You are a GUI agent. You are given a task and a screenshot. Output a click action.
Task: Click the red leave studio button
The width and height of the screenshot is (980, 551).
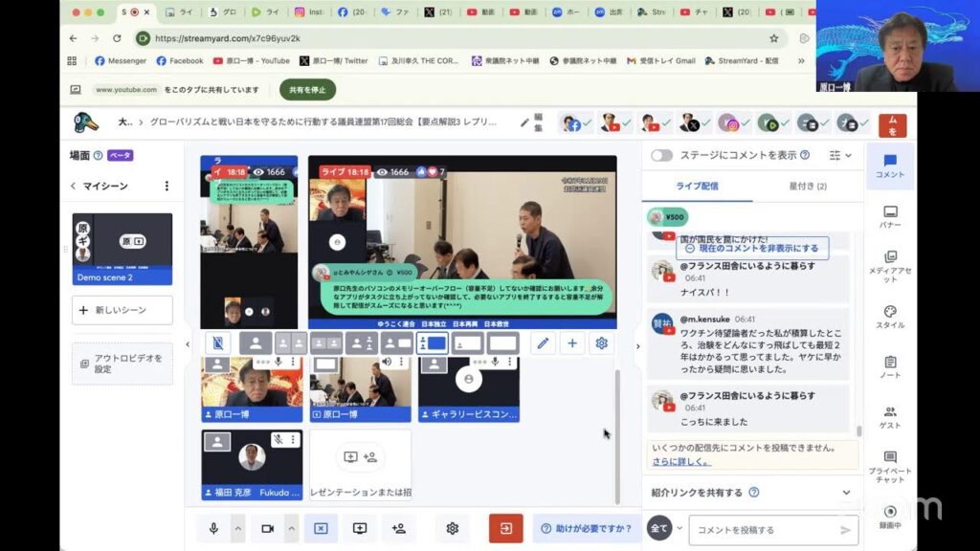pos(505,528)
